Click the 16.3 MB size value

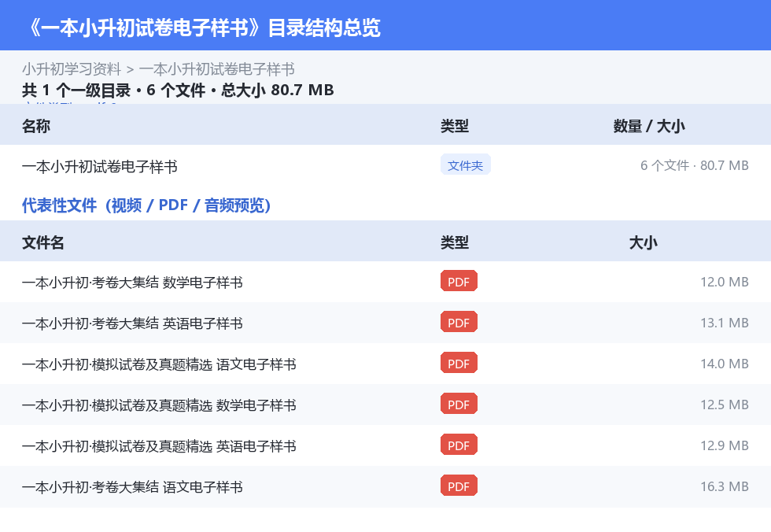(725, 486)
